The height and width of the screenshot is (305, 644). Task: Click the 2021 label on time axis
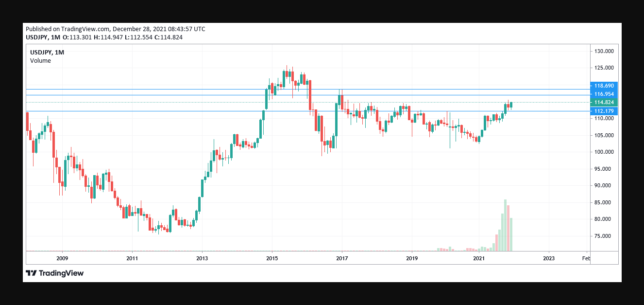[x=479, y=258]
